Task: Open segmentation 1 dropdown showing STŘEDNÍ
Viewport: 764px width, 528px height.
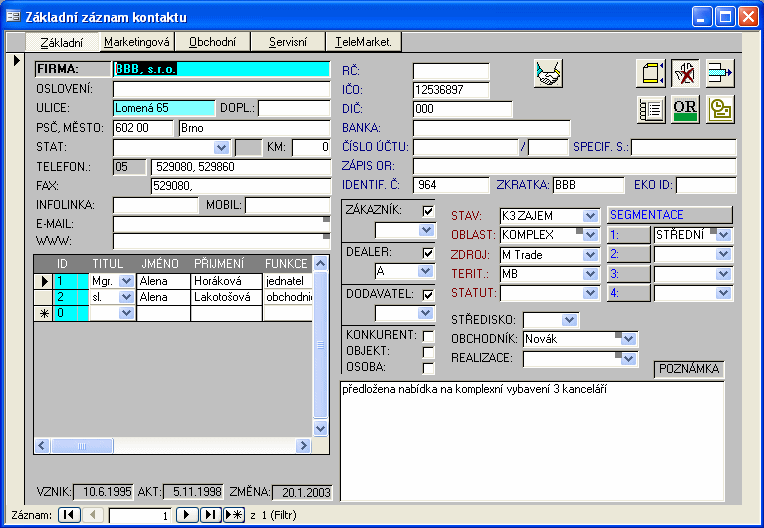Action: [x=724, y=235]
